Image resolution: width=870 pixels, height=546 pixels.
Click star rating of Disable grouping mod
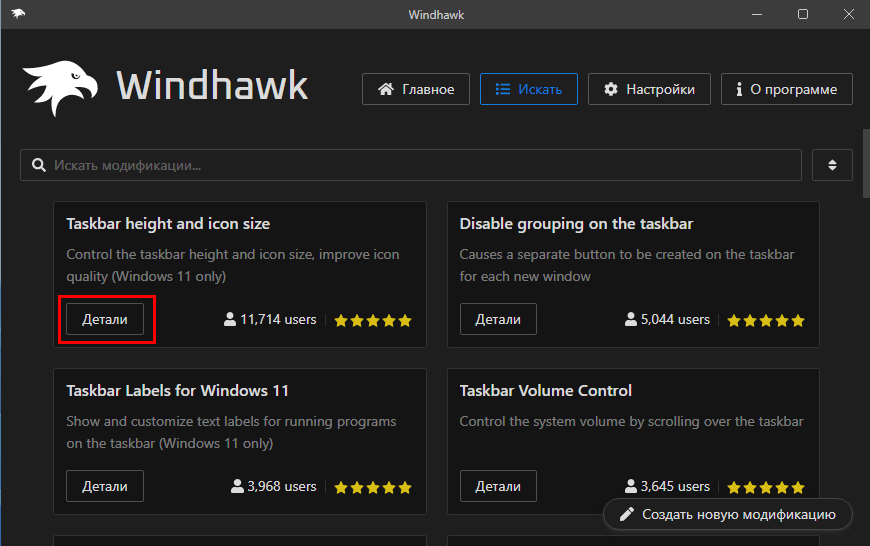click(766, 320)
